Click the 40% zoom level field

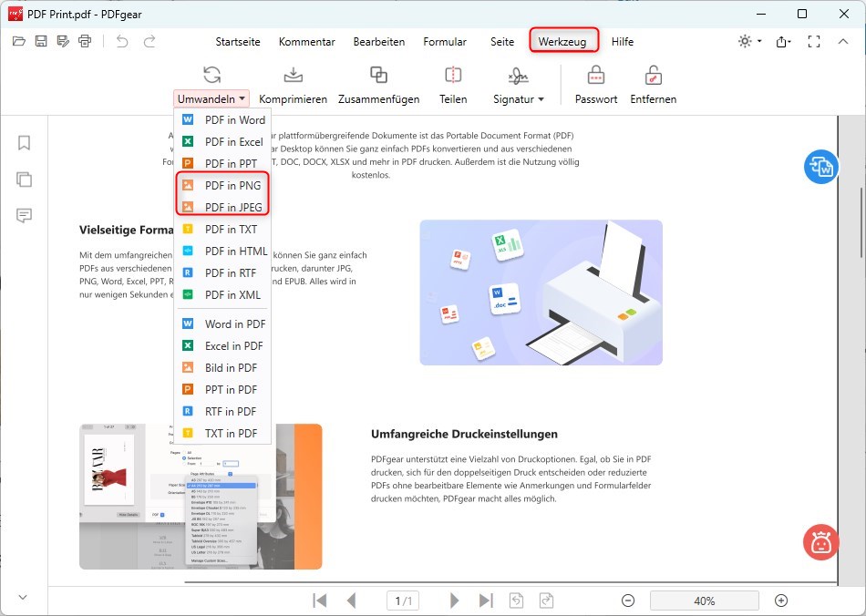(704, 601)
